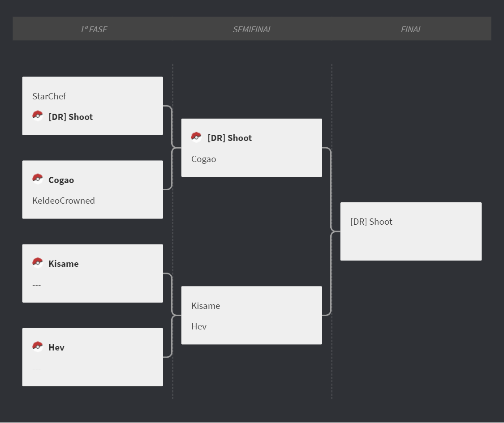Select the SEMIFINAL column header
The image size is (504, 423).
pyautogui.click(x=252, y=29)
